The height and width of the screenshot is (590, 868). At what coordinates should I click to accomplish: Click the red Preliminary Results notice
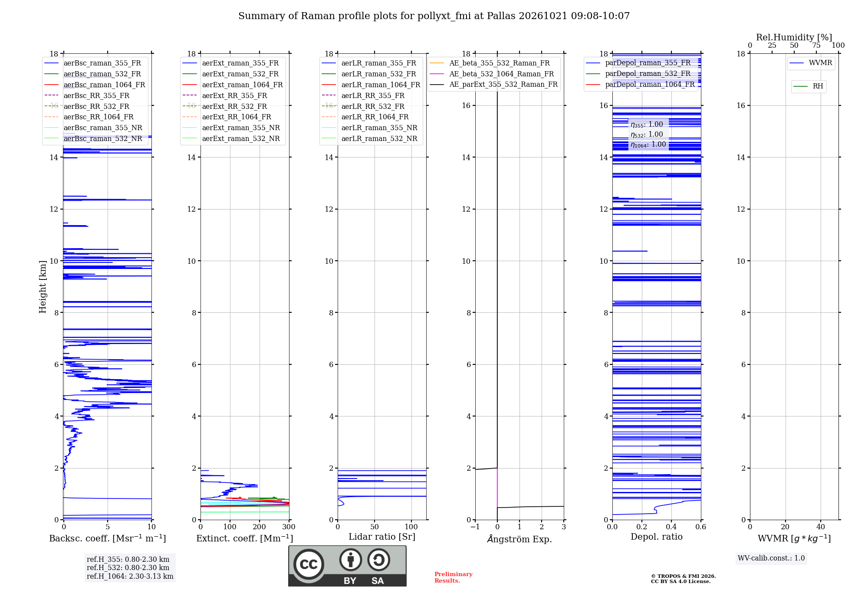[454, 577]
